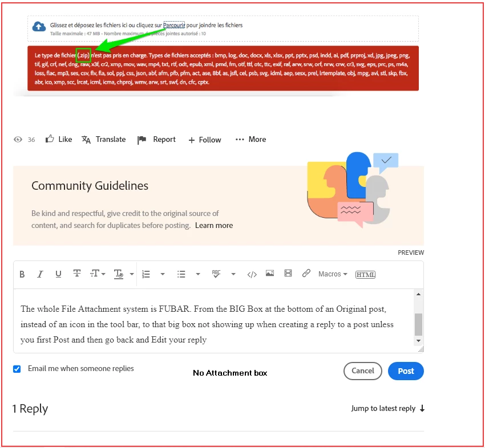Click the editor scroll up arrow

pos(418,295)
